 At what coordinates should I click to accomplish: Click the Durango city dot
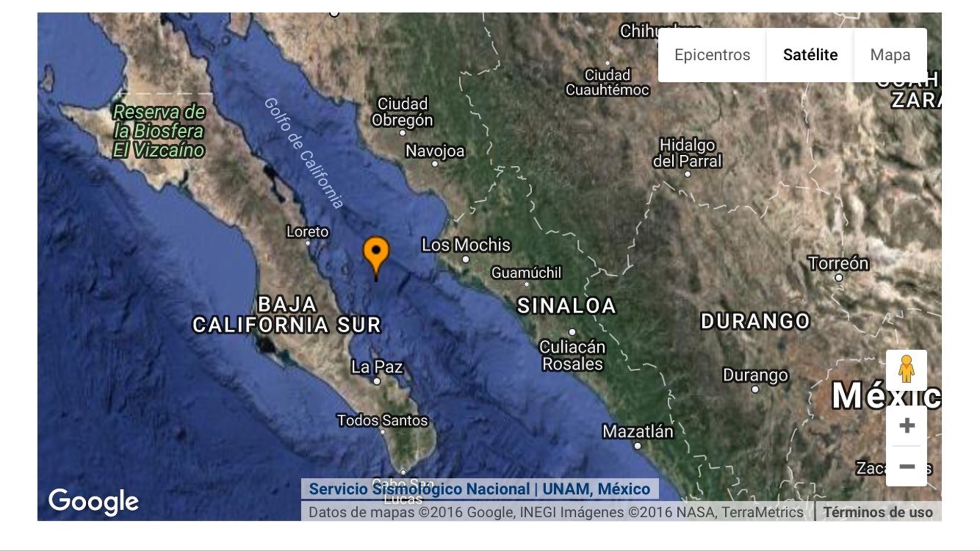(755, 389)
